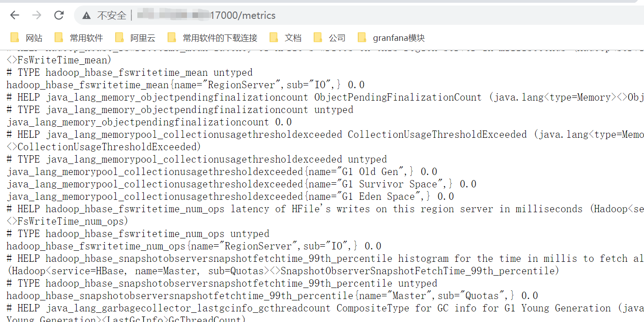Reload the metrics page
Image resolution: width=644 pixels, height=322 pixels.
click(x=59, y=15)
